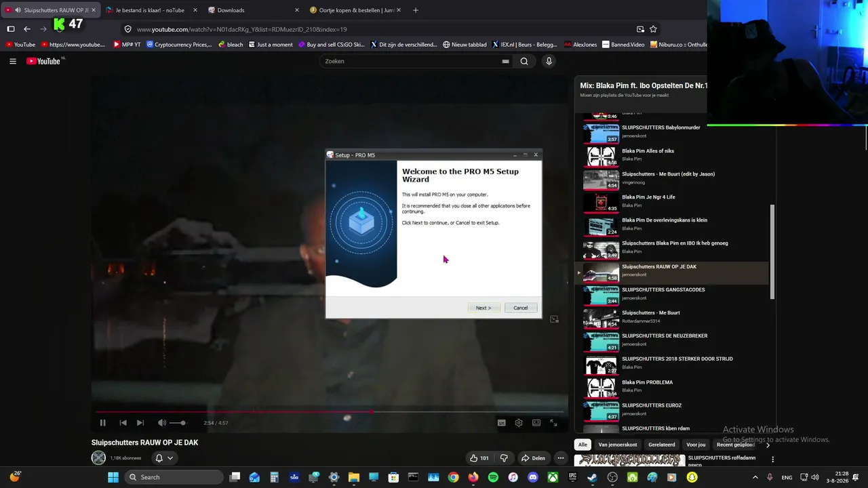Open the bleach bookmark
The height and width of the screenshot is (488, 868).
231,45
